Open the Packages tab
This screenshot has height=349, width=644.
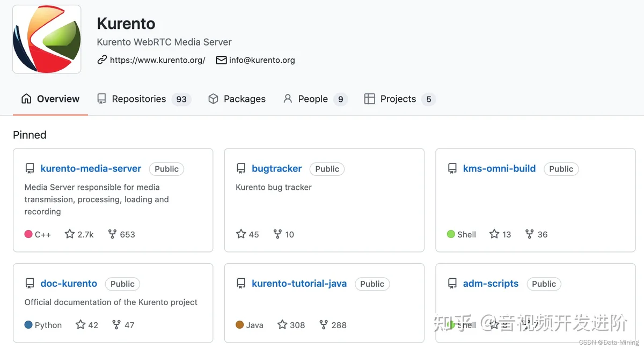pos(237,99)
